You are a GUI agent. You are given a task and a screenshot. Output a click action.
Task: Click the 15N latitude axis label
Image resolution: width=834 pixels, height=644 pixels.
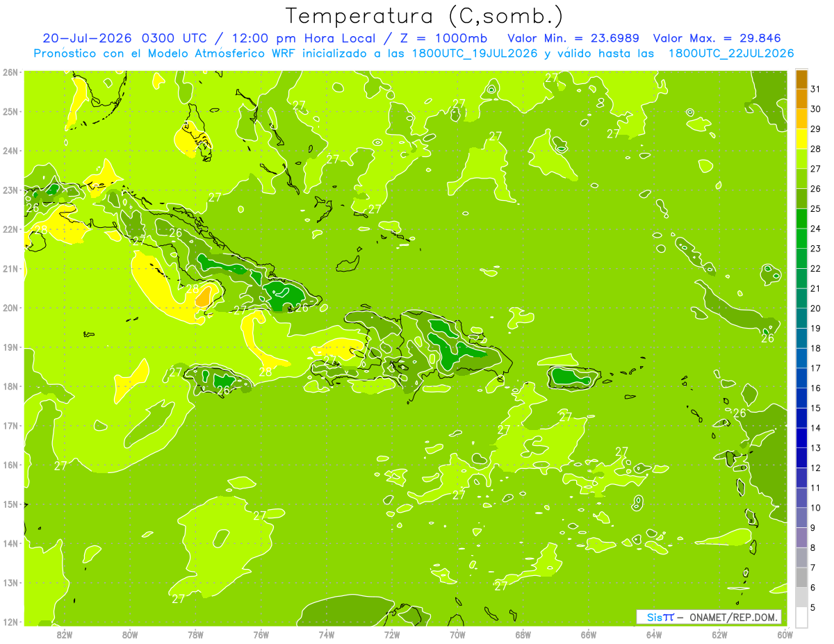10,504
